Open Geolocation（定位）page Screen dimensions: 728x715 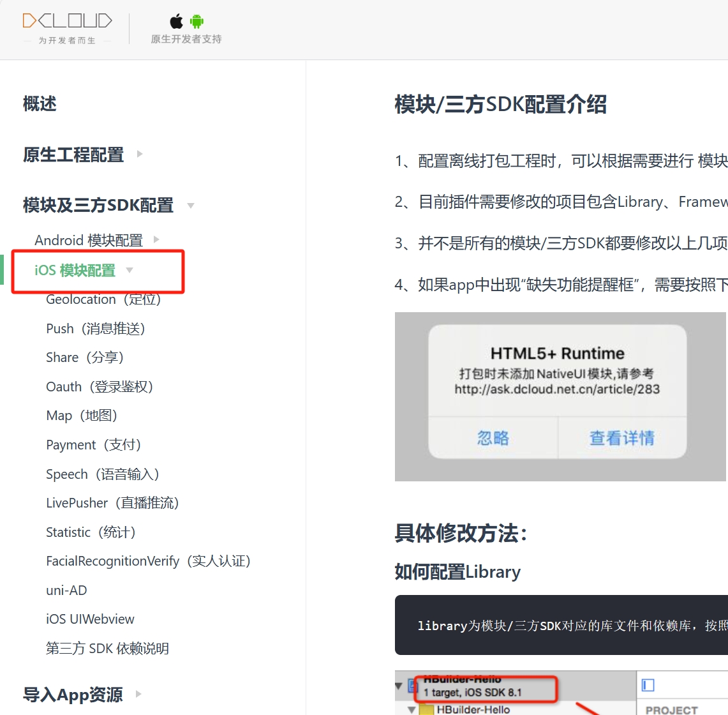pyautogui.click(x=103, y=299)
